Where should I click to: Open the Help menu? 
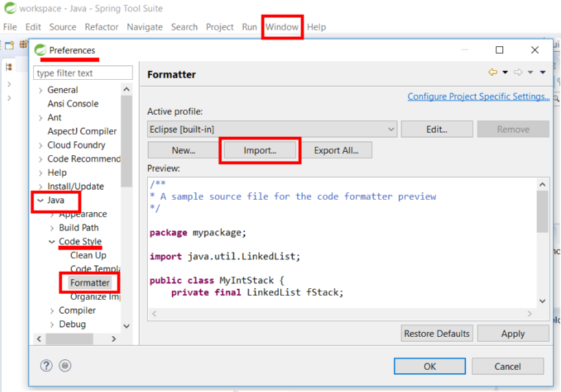[x=316, y=27]
